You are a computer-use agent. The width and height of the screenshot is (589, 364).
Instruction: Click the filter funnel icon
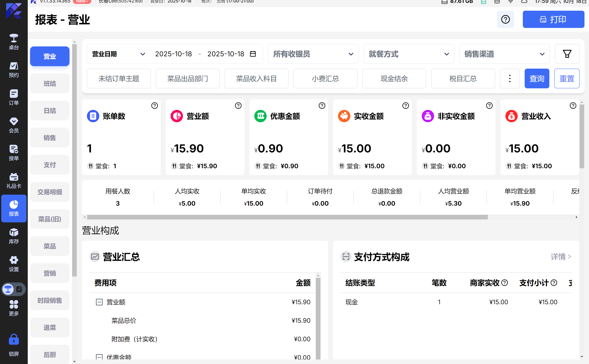(x=567, y=54)
